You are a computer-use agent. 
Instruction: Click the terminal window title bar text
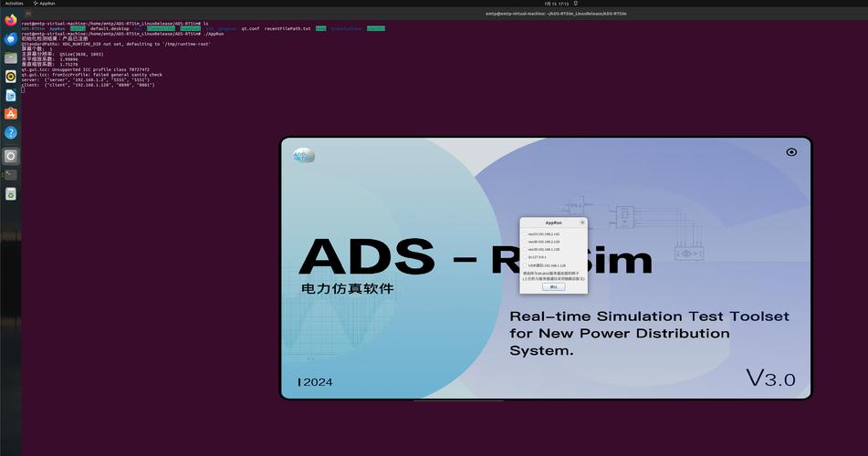(556, 14)
